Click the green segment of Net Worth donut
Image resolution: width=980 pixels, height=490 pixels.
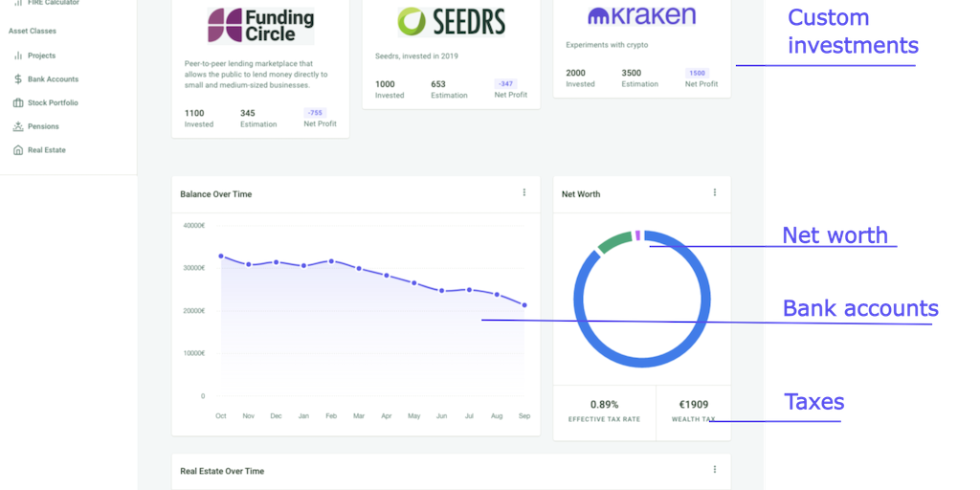pos(614,240)
